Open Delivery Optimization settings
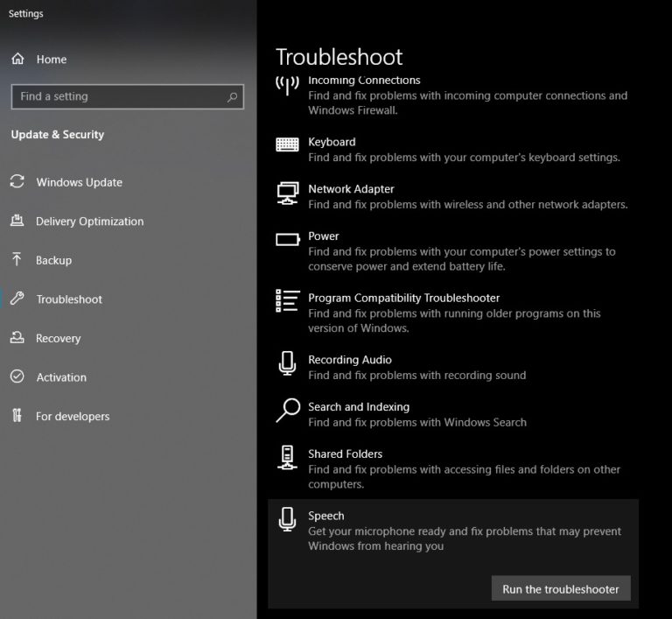Viewport: 672px width, 619px height. tap(89, 222)
